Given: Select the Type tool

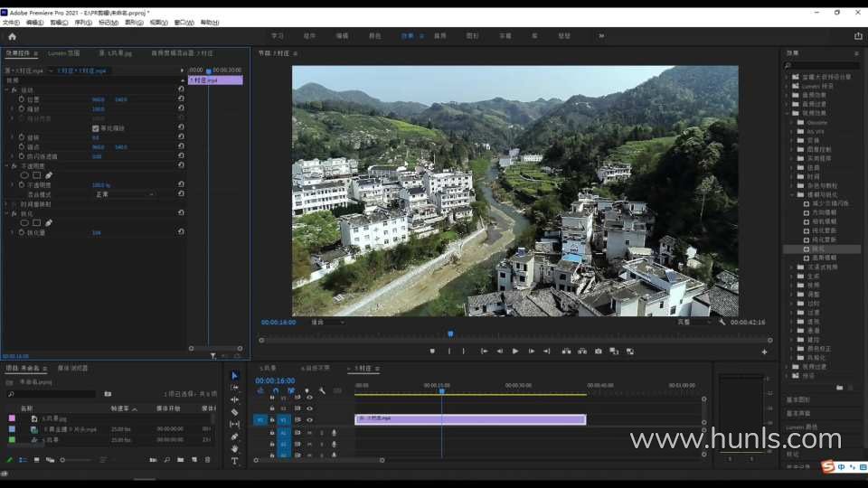Looking at the screenshot, I should click(x=235, y=461).
